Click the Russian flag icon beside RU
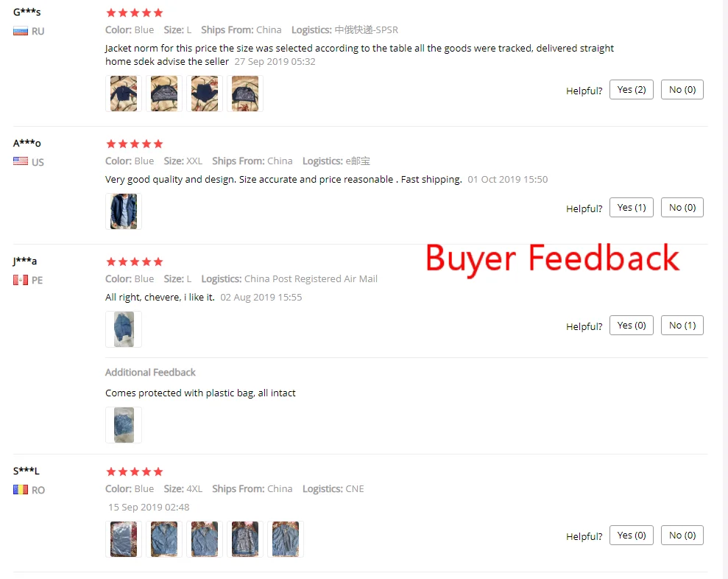This screenshot has height=579, width=728. point(21,31)
